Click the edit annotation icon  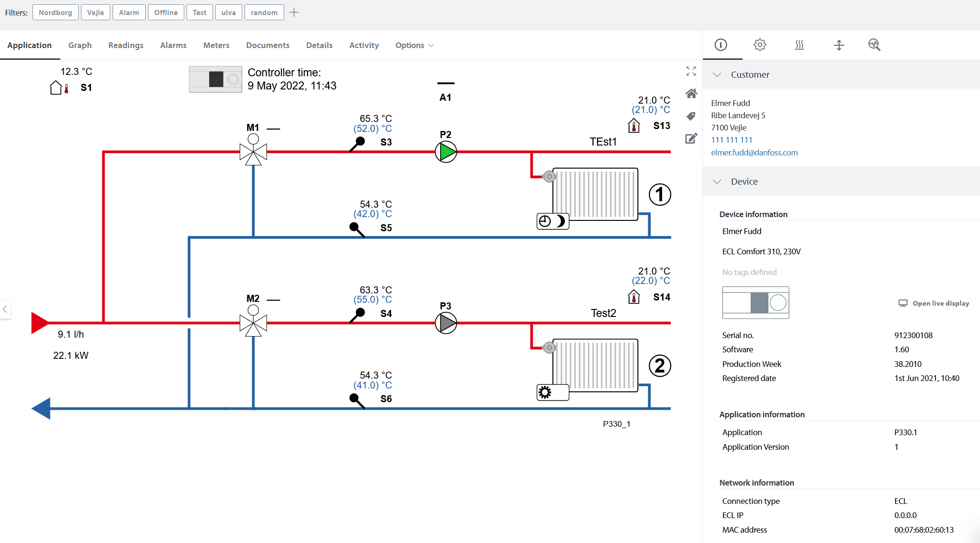pyautogui.click(x=691, y=138)
